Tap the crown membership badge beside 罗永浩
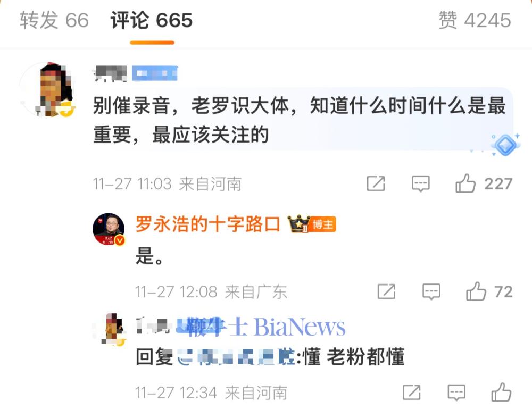 pyautogui.click(x=298, y=224)
